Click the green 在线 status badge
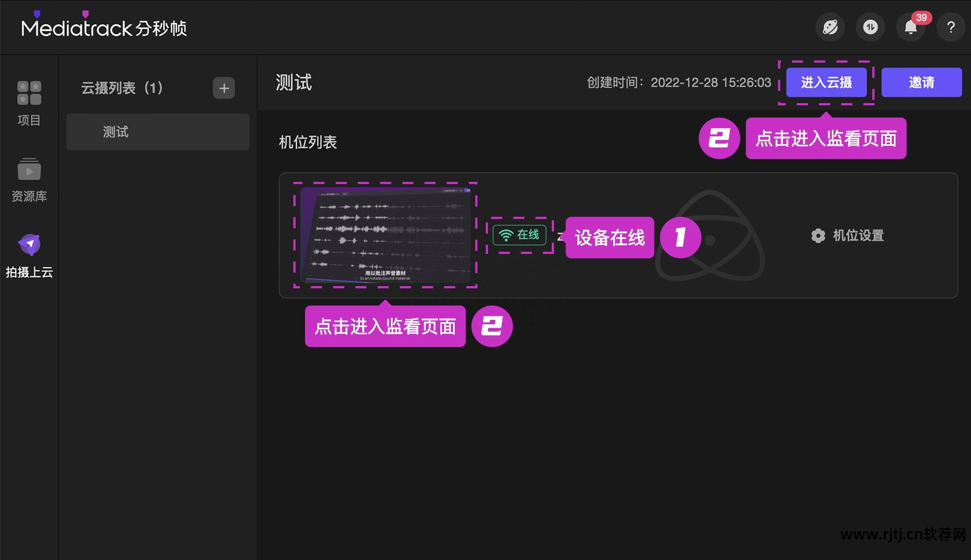Screen dimensions: 971x560 [x=520, y=235]
